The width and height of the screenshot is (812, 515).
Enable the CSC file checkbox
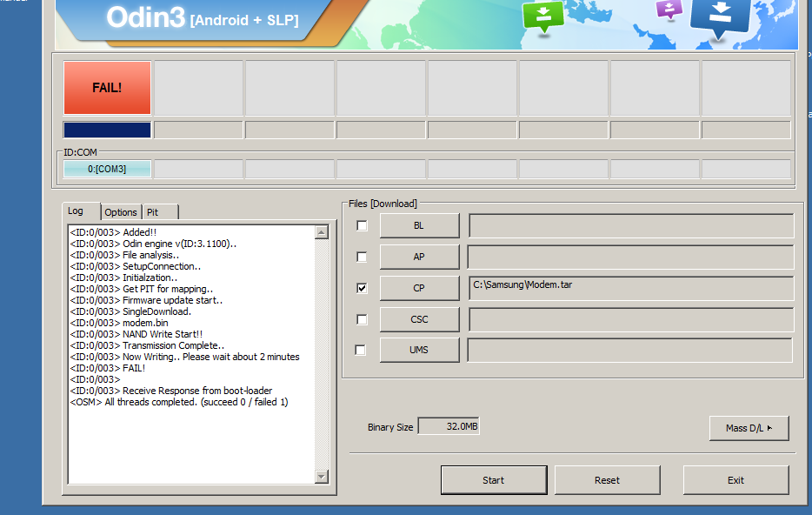pyautogui.click(x=362, y=319)
